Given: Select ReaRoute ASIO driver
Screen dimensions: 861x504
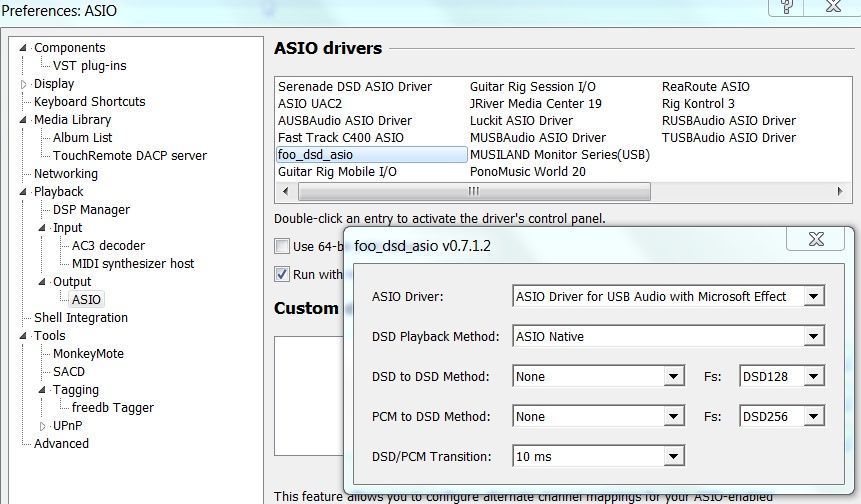Looking at the screenshot, I should point(706,87).
